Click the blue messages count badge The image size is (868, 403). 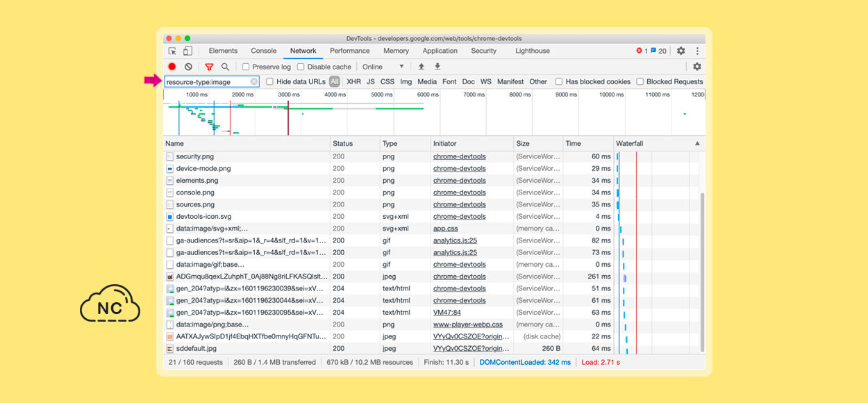658,51
